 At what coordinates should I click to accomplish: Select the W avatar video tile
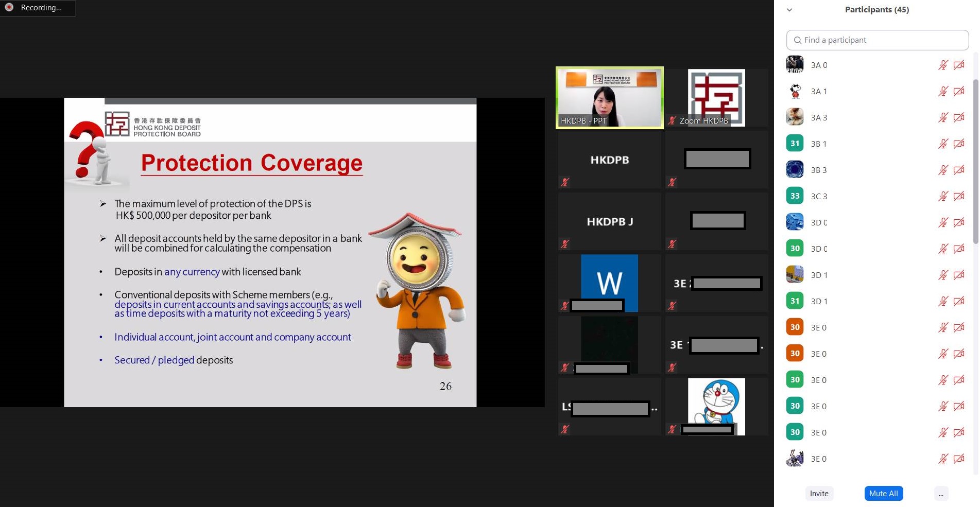609,283
